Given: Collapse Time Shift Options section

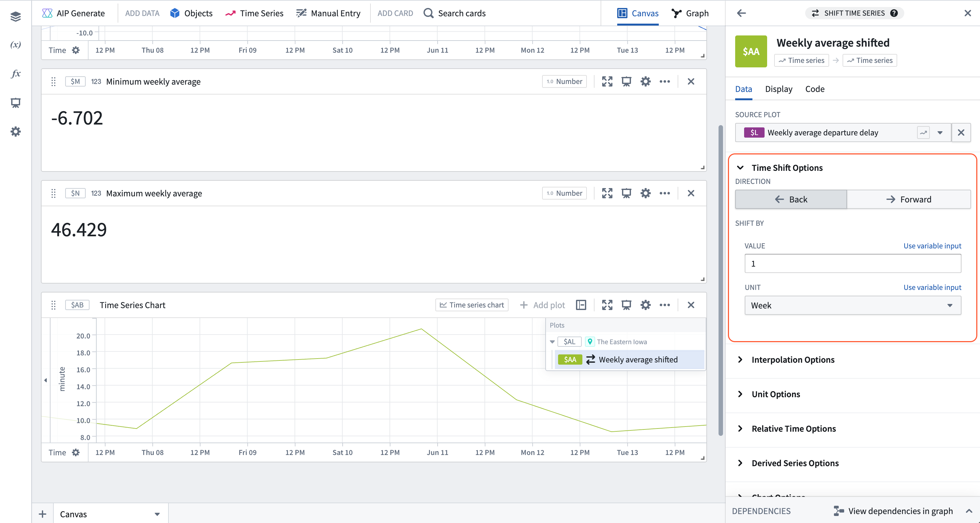Looking at the screenshot, I should pos(740,168).
